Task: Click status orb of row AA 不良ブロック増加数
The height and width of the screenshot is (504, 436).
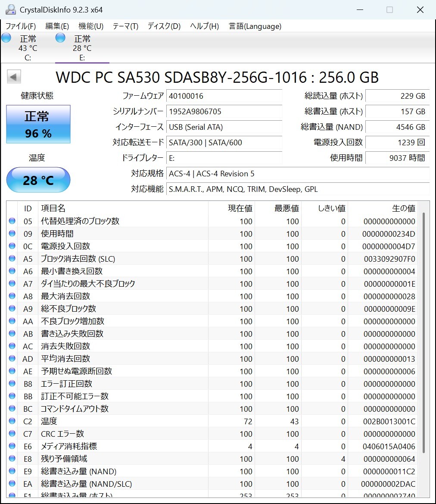Action: point(12,321)
